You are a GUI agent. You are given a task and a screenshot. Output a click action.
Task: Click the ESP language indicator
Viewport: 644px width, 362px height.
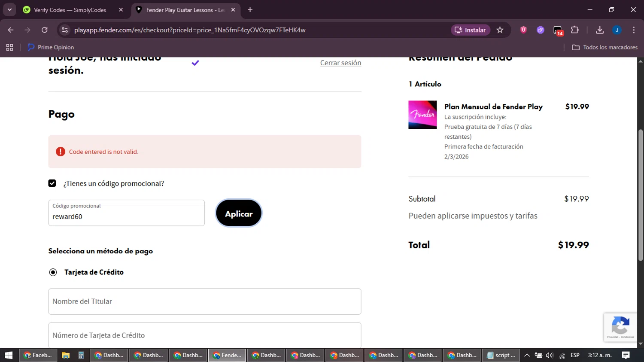coord(575,355)
